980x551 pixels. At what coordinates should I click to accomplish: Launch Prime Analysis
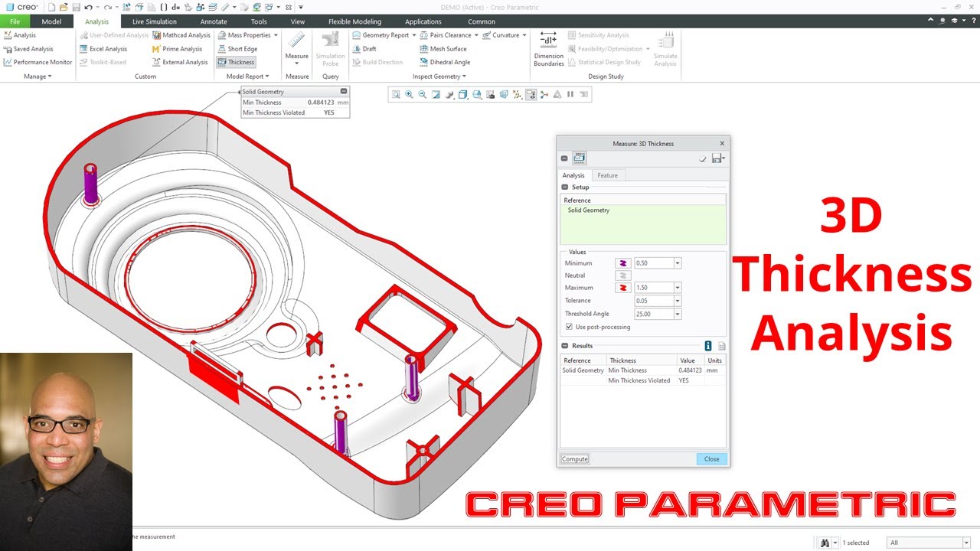(x=177, y=48)
